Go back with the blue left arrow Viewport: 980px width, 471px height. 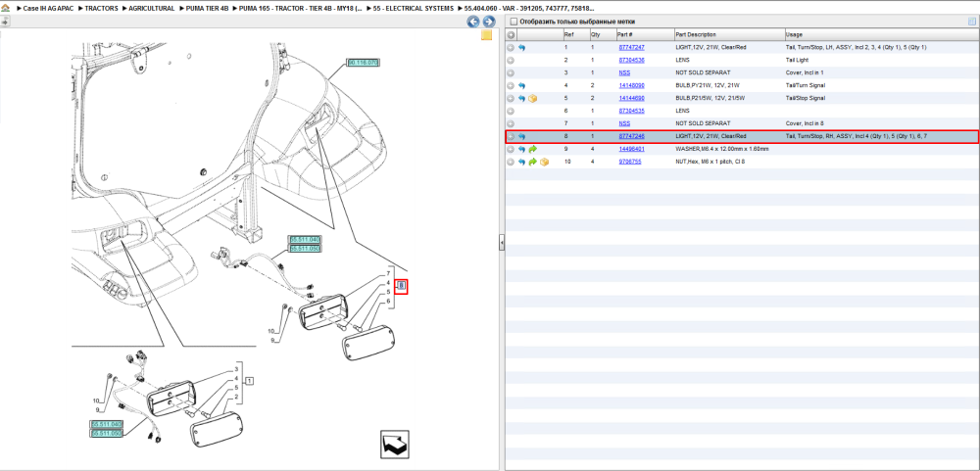(473, 22)
